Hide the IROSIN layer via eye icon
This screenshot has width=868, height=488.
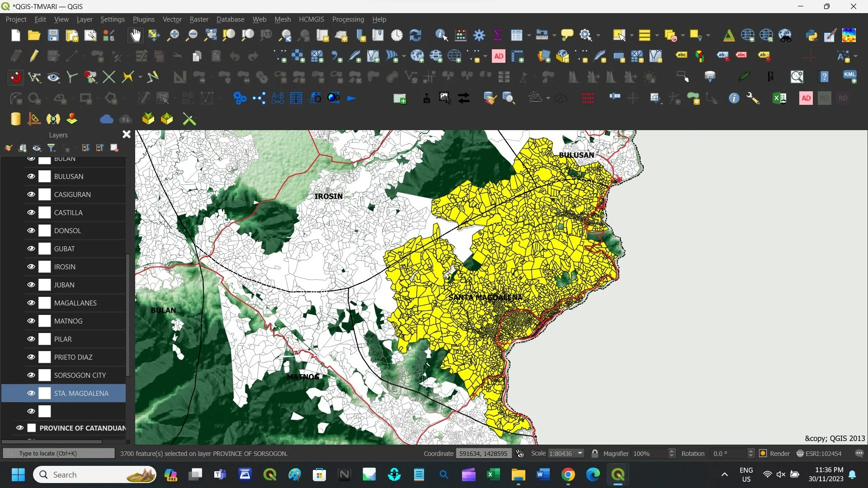click(31, 267)
